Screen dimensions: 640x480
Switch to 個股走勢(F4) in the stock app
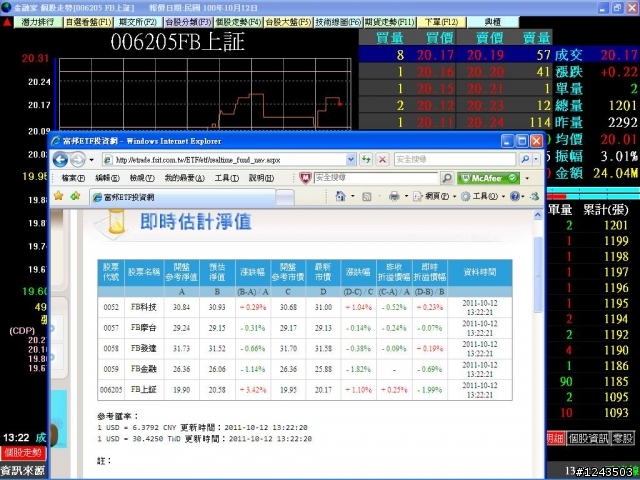(238, 22)
